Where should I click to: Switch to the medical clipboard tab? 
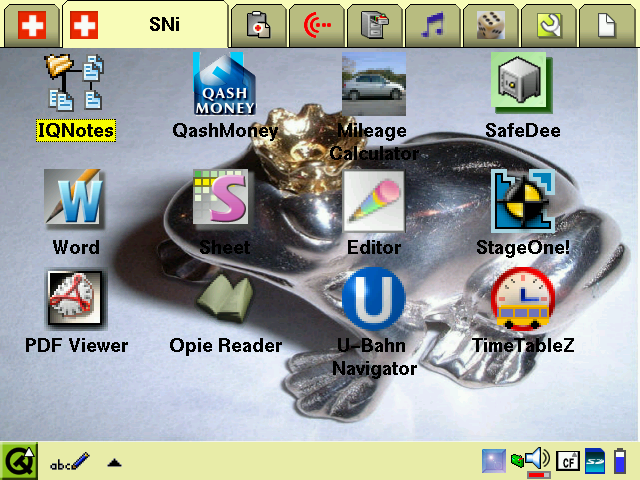click(258, 25)
